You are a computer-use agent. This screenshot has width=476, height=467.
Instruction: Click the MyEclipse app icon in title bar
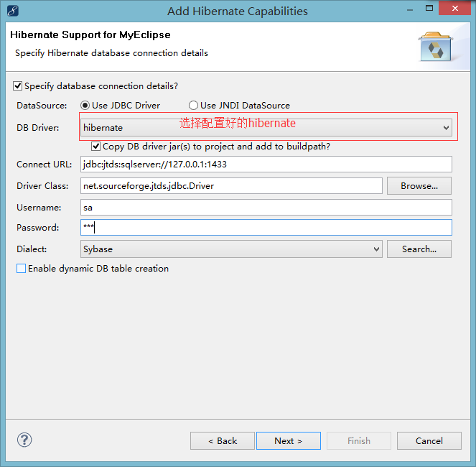point(13,11)
